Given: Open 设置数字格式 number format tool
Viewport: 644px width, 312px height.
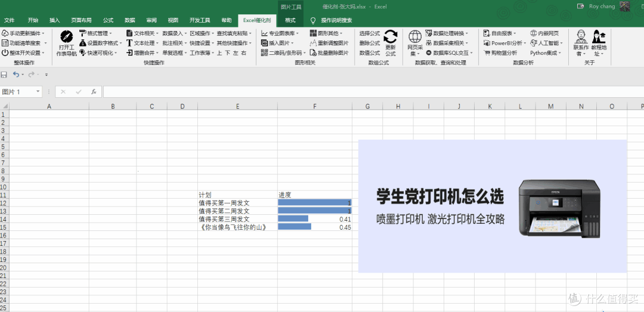Looking at the screenshot, I should [x=101, y=43].
